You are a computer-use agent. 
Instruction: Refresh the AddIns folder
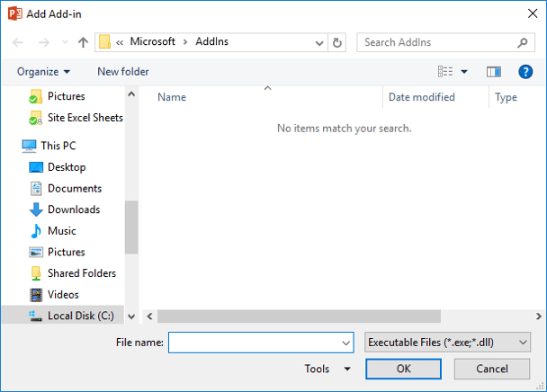(x=337, y=43)
